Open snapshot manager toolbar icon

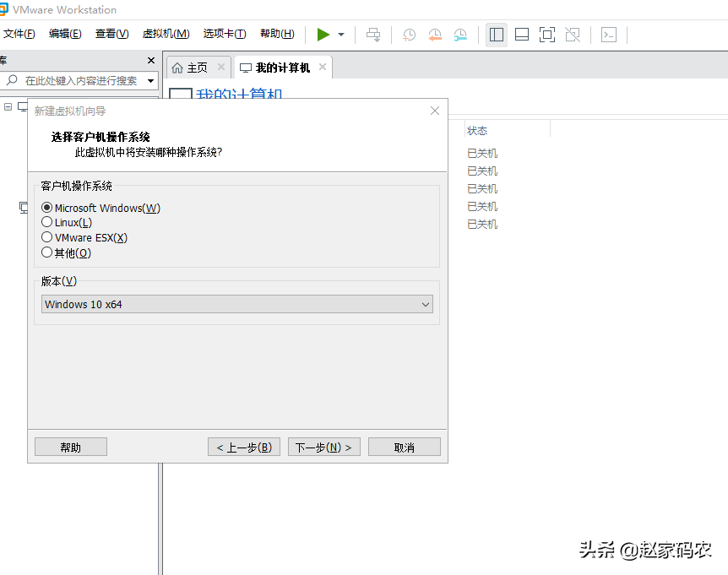click(460, 35)
